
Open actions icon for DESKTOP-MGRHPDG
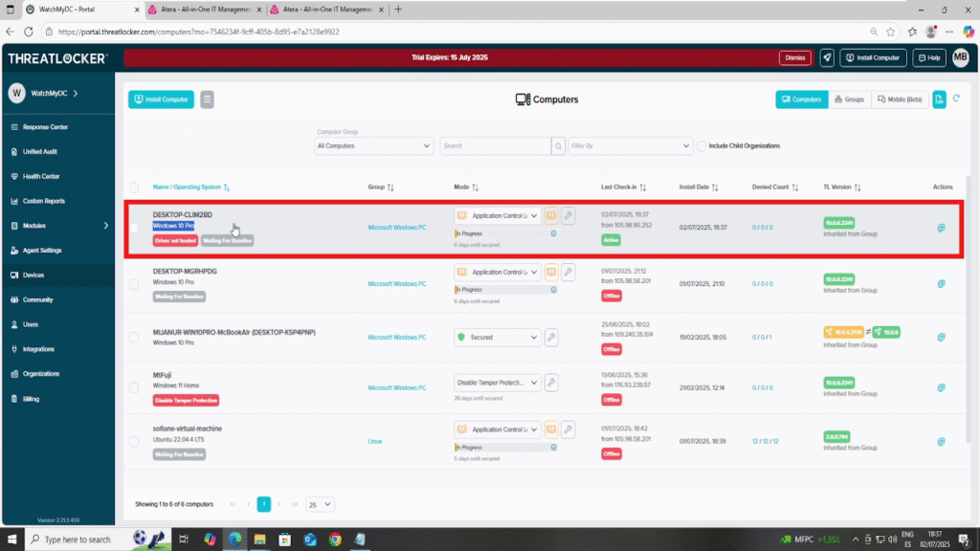coord(941,283)
